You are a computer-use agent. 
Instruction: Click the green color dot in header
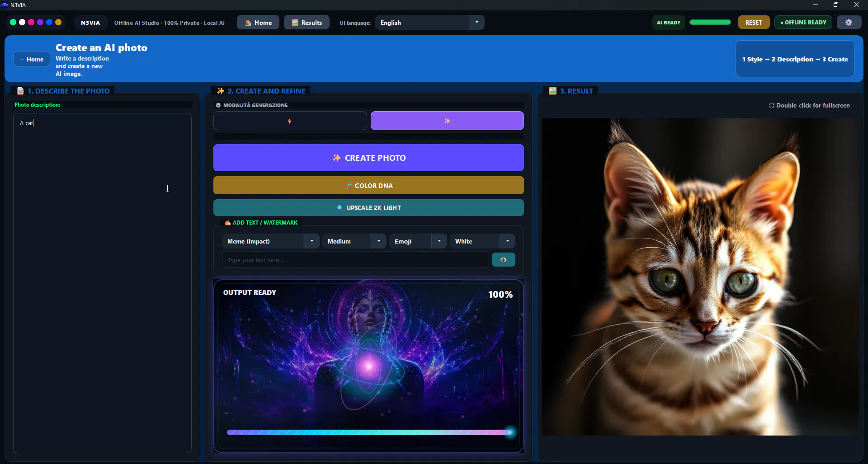point(13,22)
